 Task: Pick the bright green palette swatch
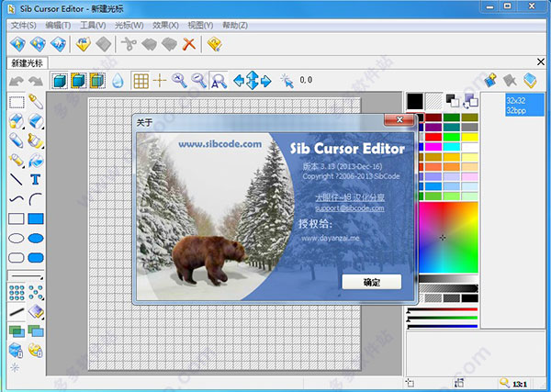click(452, 137)
